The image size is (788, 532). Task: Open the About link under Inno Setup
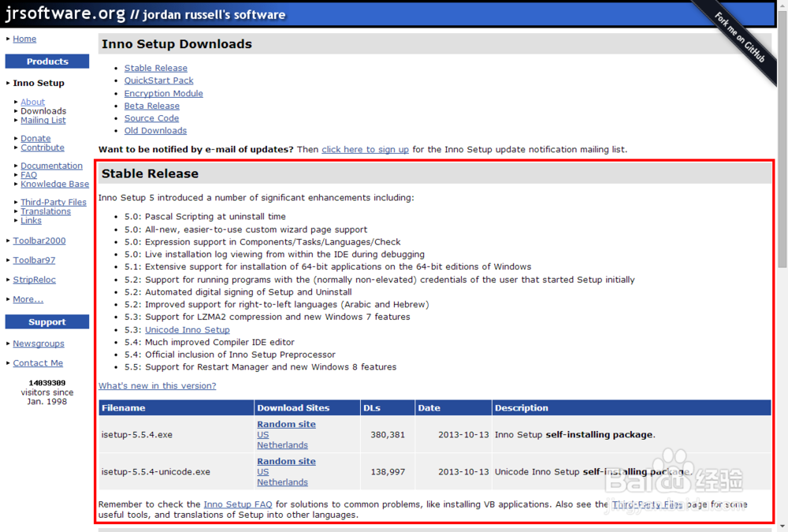(32, 102)
